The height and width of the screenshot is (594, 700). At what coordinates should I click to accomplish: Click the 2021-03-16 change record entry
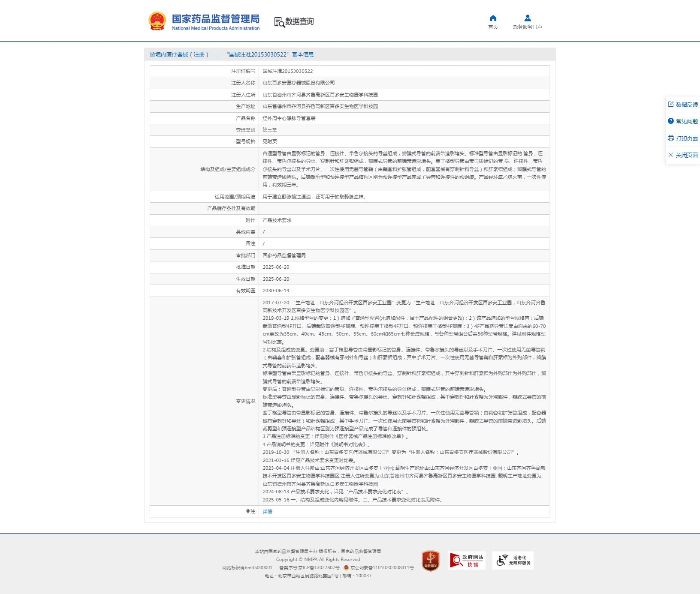[310, 460]
